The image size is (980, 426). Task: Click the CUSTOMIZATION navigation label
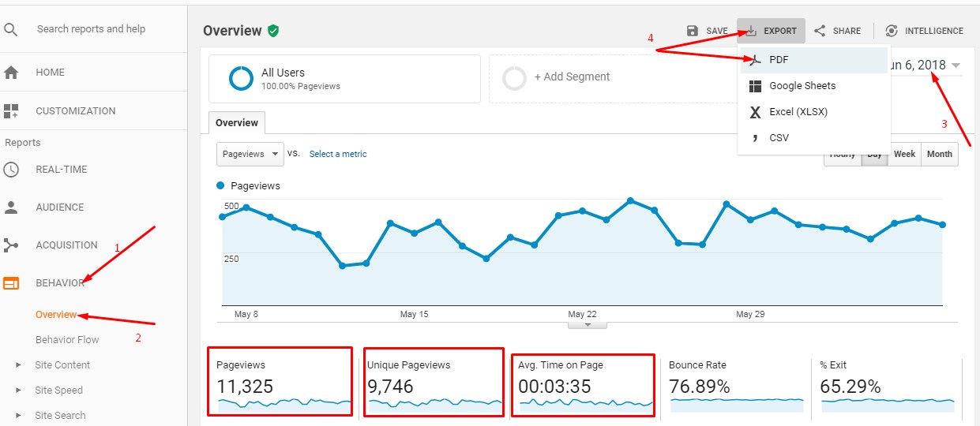(x=76, y=111)
